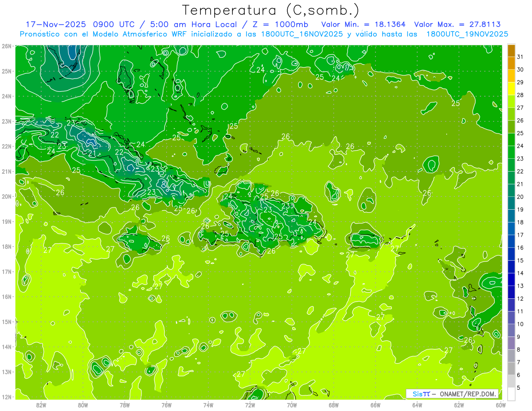Click legend value "10" on the color bar
Screen dimensions: 532x411
(x=520, y=324)
